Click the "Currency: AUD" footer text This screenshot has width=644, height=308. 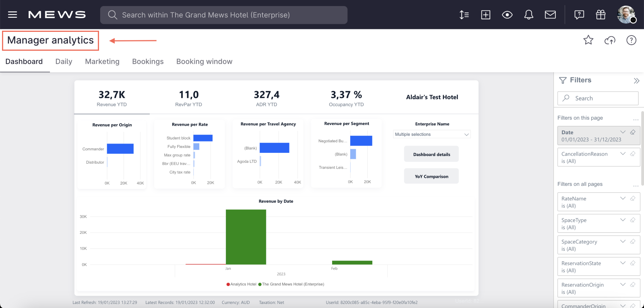(236, 302)
